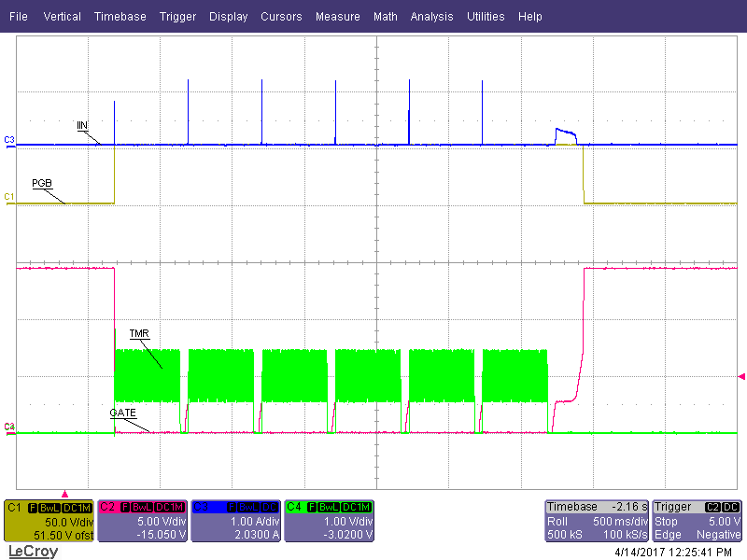Open the Analysis menu

click(431, 17)
